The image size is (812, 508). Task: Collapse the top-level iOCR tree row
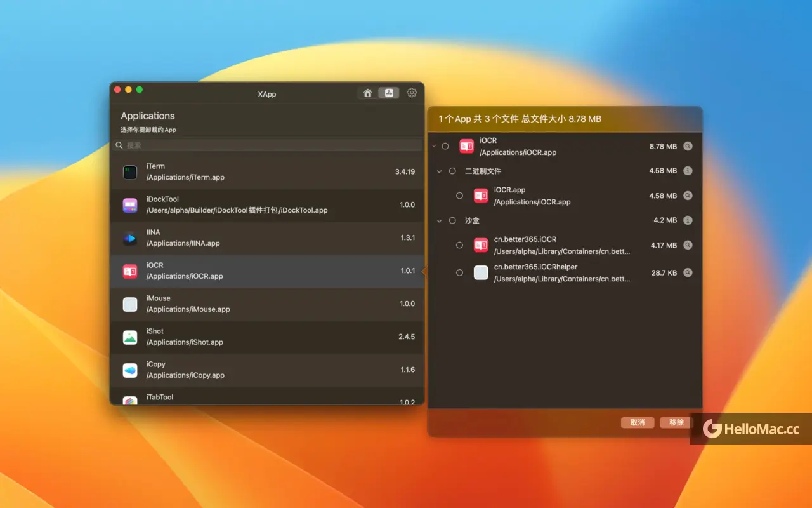tap(434, 146)
